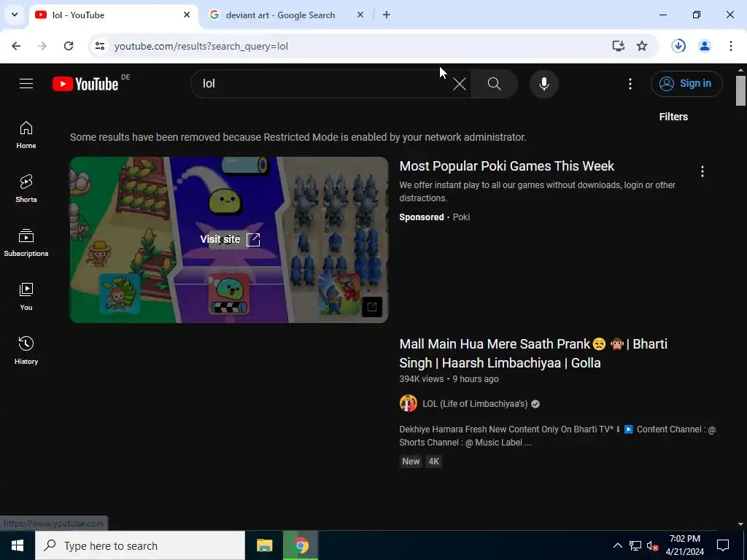Click the magnifier search button
The height and width of the screenshot is (560, 747).
pos(494,84)
